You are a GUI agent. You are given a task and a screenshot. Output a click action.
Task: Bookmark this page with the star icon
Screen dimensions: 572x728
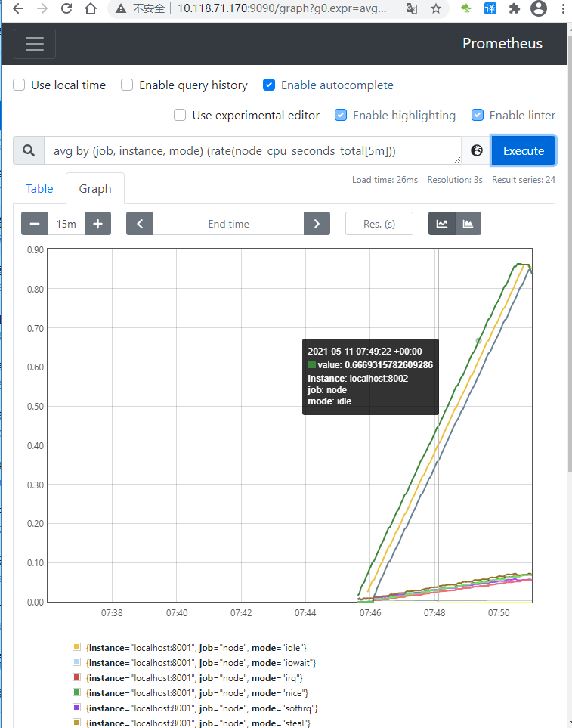[436, 9]
